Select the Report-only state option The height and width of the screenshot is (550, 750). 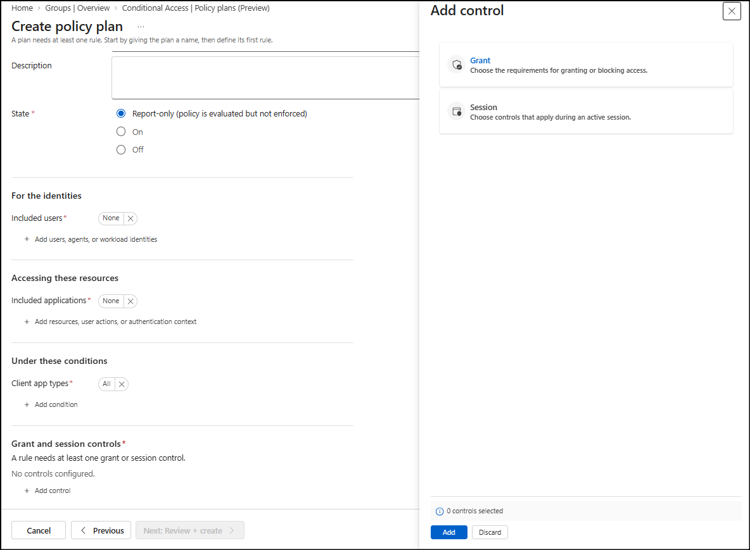[x=121, y=113]
